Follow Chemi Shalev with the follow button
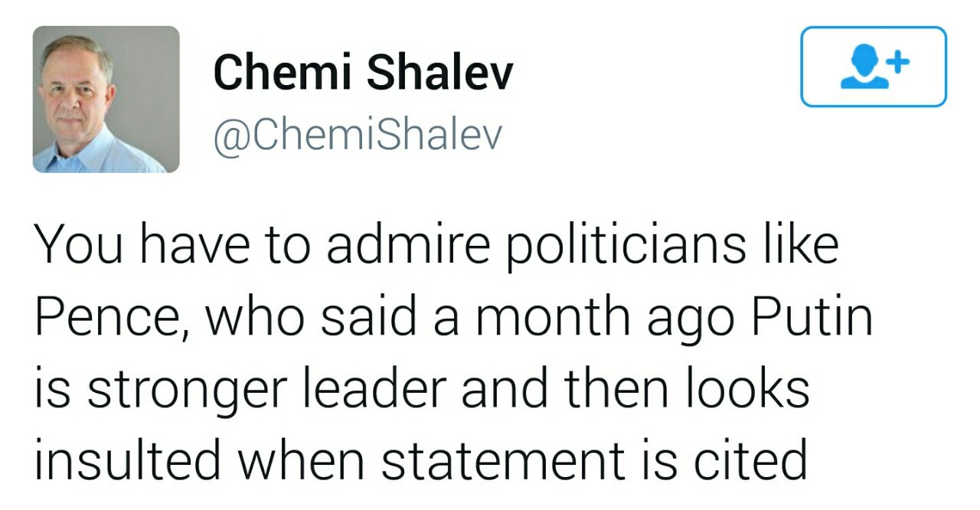980x510 pixels. (x=874, y=67)
